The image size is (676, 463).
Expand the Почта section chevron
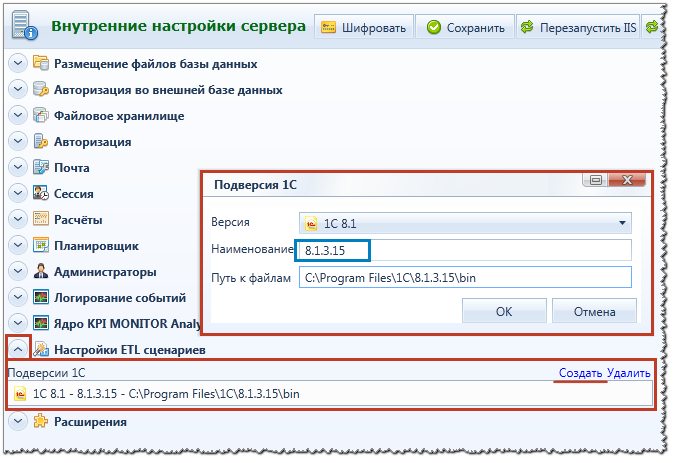click(x=18, y=167)
